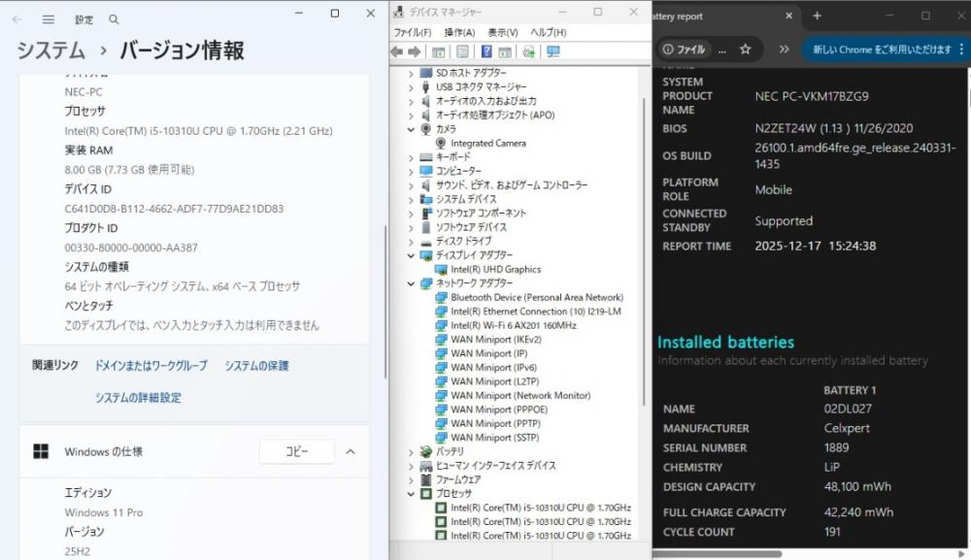Image resolution: width=971 pixels, height=560 pixels.
Task: Go back in Device Manager toolbar
Action: (x=397, y=52)
